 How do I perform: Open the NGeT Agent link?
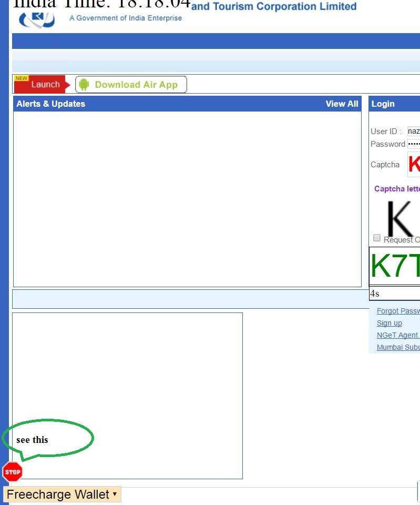(x=397, y=335)
